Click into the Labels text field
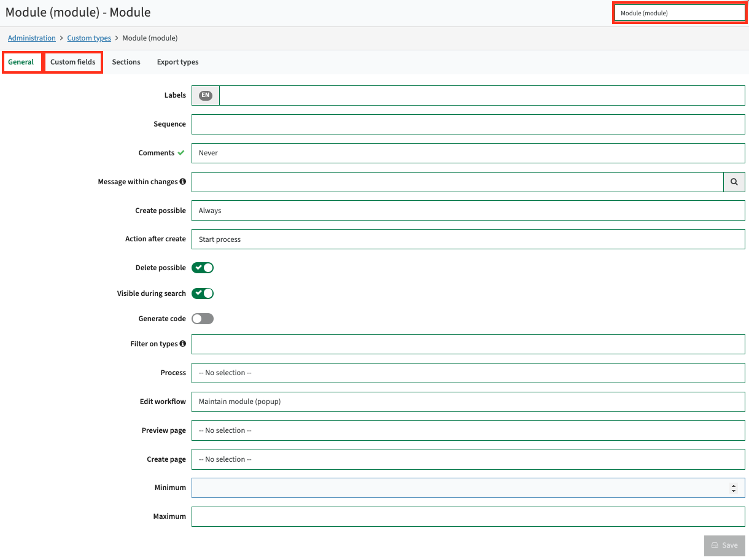 click(x=482, y=95)
